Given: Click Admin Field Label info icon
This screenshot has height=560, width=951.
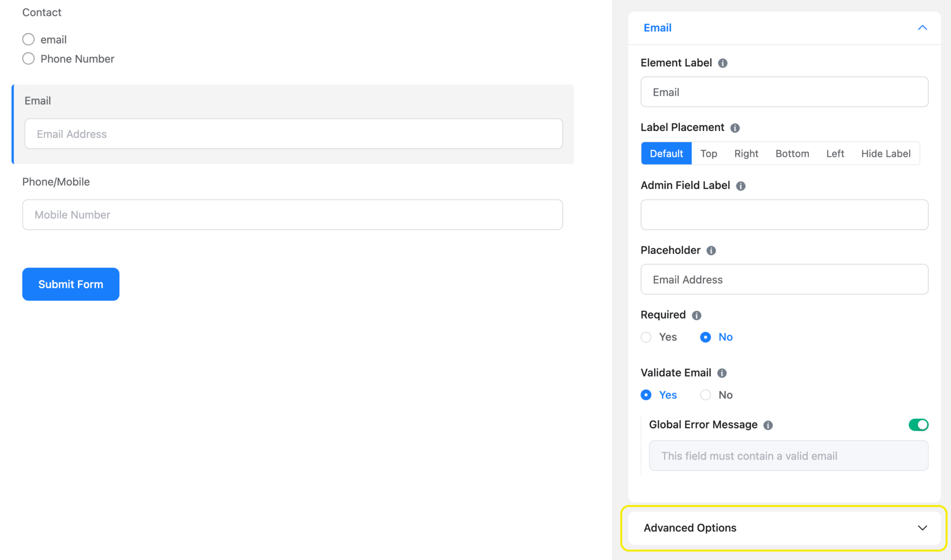Looking at the screenshot, I should click(x=741, y=186).
